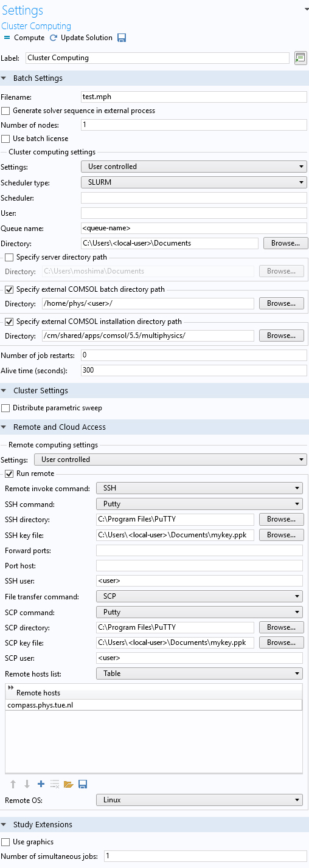Enable Use graphics checkbox

coord(5,842)
